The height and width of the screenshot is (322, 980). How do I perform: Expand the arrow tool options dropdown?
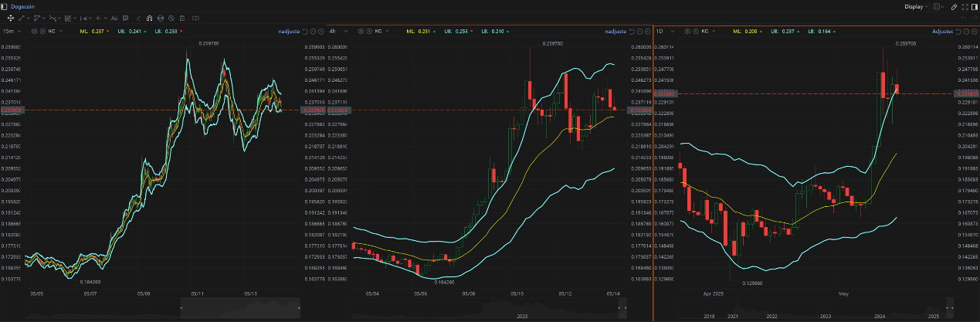(105, 18)
